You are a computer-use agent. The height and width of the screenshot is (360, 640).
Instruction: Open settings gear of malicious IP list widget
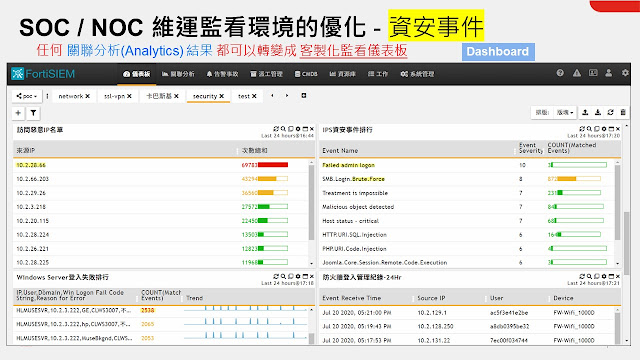pos(298,129)
